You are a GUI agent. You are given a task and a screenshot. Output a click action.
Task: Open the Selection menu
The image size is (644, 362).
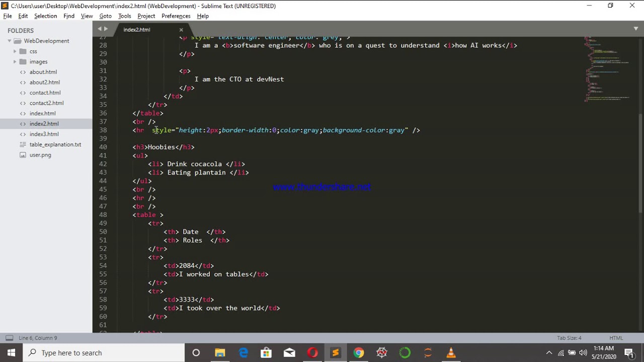[45, 16]
